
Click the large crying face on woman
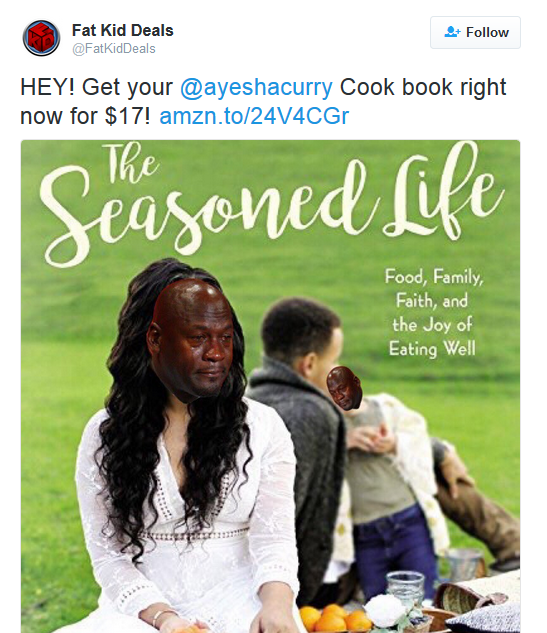click(191, 340)
